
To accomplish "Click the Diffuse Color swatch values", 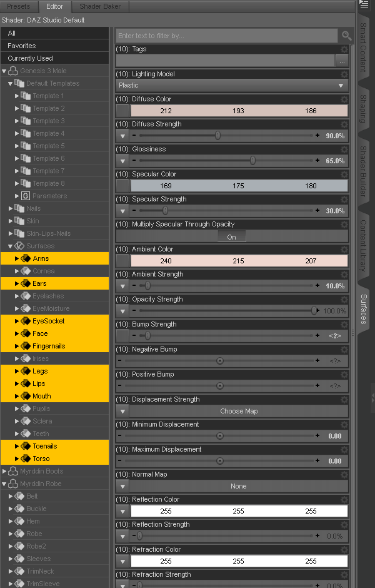I will 239,111.
